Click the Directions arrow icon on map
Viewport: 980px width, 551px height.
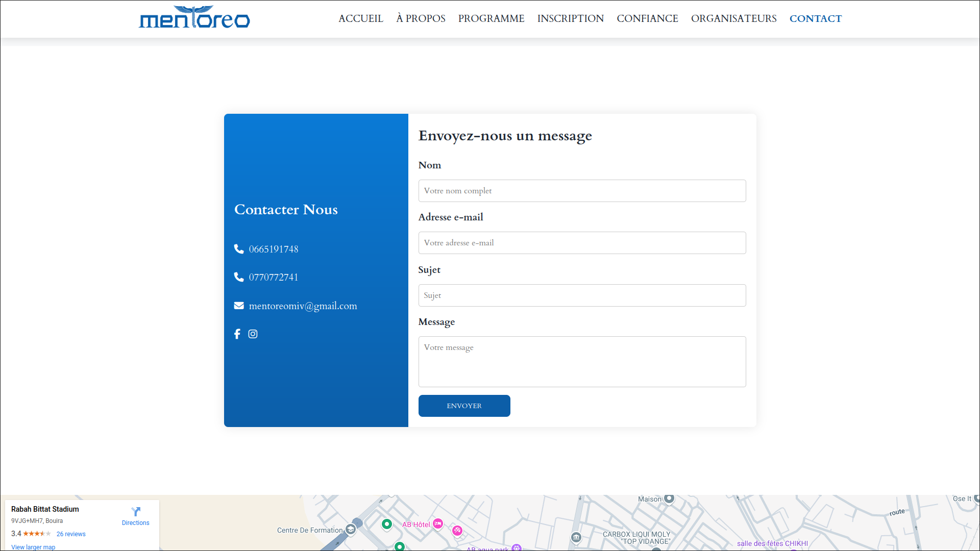(135, 511)
